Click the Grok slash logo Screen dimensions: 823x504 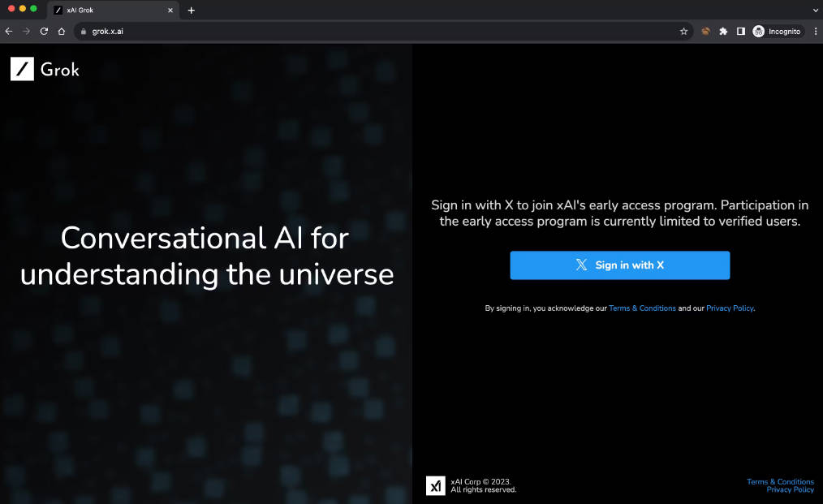(21, 69)
